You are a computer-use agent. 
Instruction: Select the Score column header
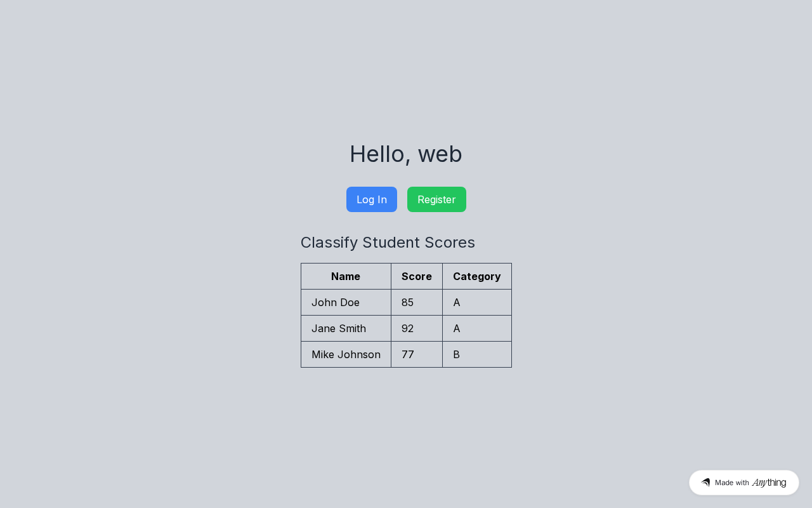(416, 276)
